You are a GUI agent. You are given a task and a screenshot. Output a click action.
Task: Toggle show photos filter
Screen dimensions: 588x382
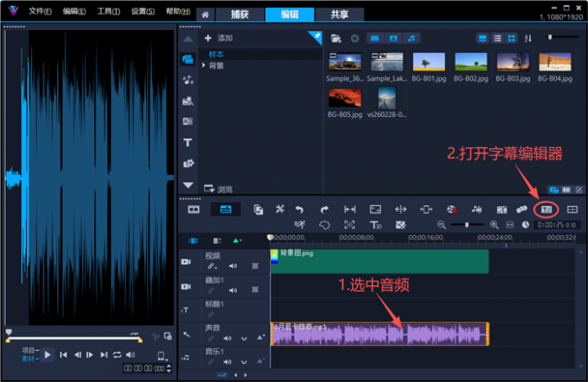tap(393, 38)
